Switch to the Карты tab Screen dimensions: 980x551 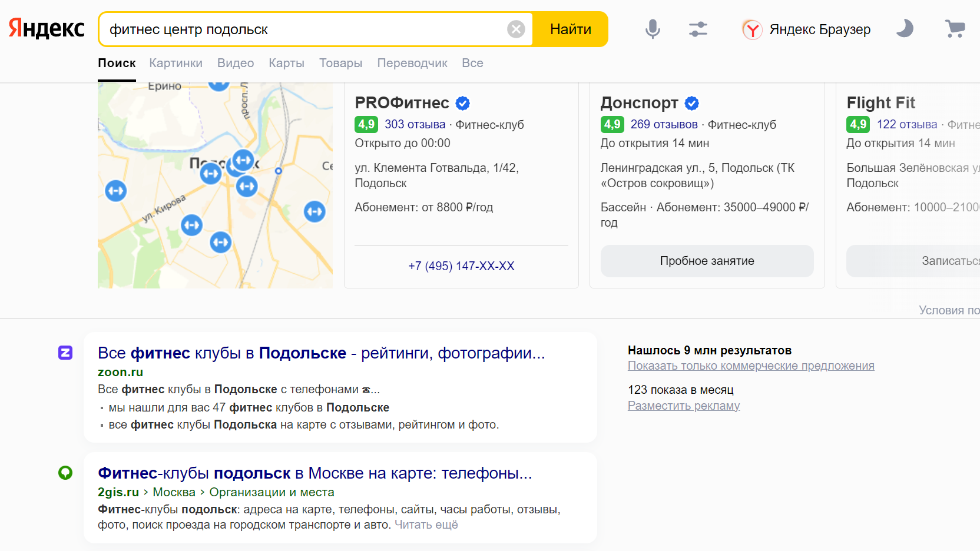coord(286,63)
